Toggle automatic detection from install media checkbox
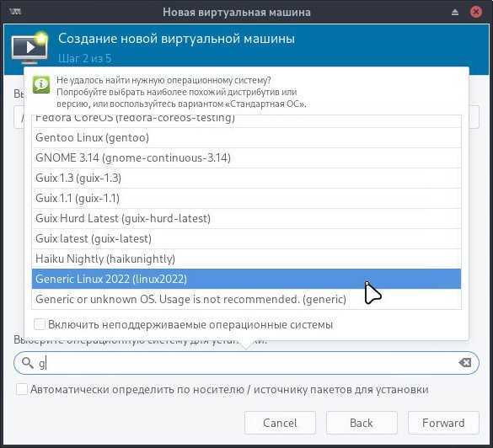 (22, 389)
